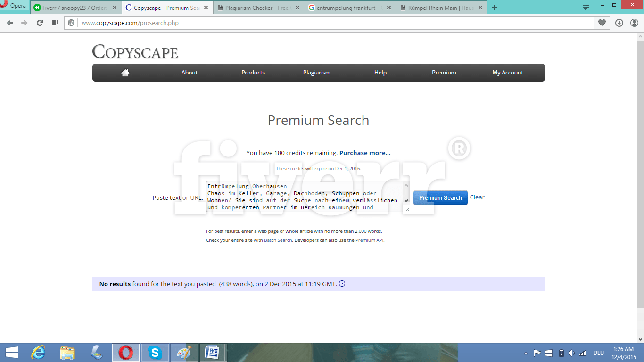Open the tab menu icon beside minimize

click(x=586, y=7)
